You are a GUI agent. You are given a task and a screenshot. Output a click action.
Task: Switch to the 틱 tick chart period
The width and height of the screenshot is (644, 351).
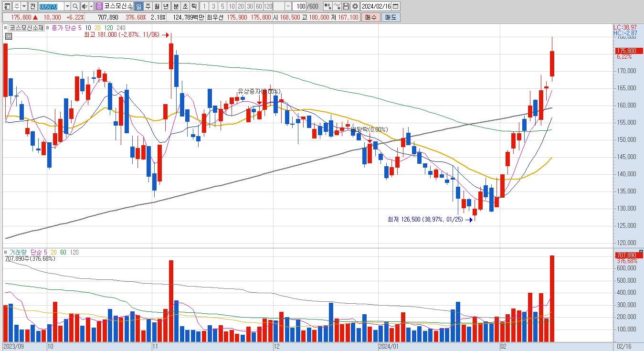194,6
